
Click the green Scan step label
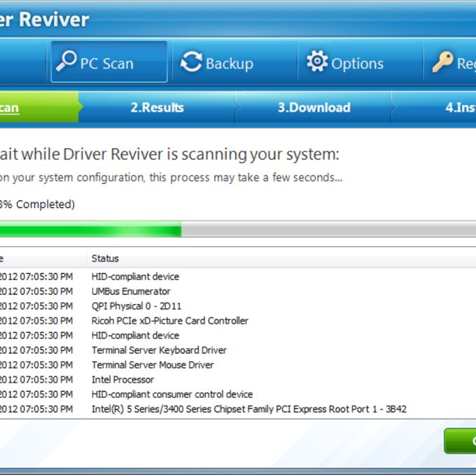pyautogui.click(x=9, y=107)
